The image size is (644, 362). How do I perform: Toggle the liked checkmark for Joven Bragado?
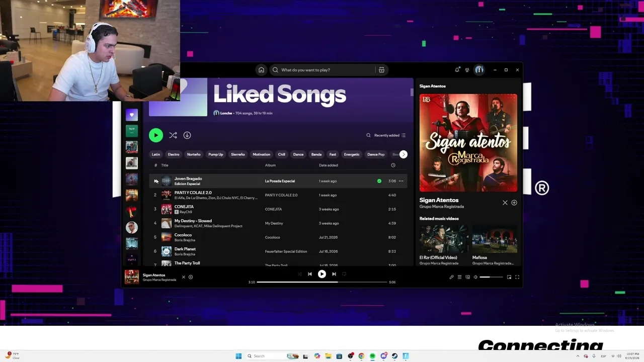click(379, 181)
